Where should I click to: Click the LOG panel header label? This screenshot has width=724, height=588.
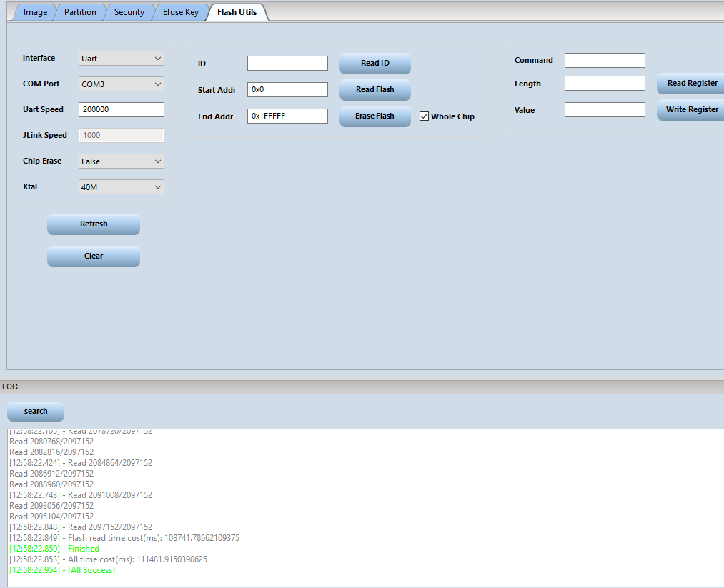pyautogui.click(x=10, y=387)
